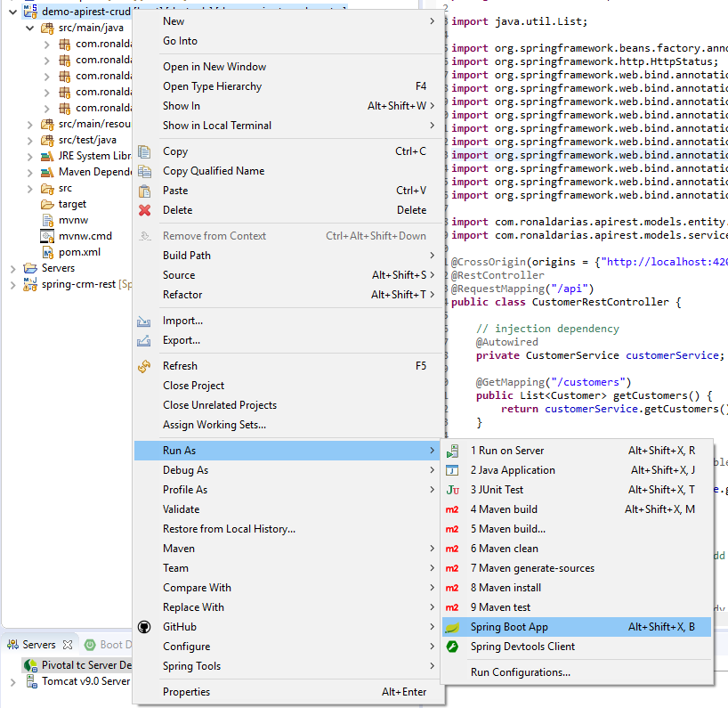728x708 pixels.
Task: Click the m2 icon for Maven build
Action: coord(452,509)
